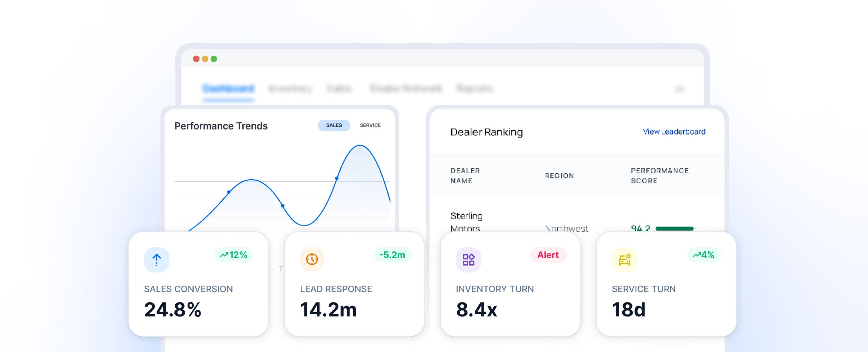
Task: Click the Dealer Name column header
Action: point(465,176)
